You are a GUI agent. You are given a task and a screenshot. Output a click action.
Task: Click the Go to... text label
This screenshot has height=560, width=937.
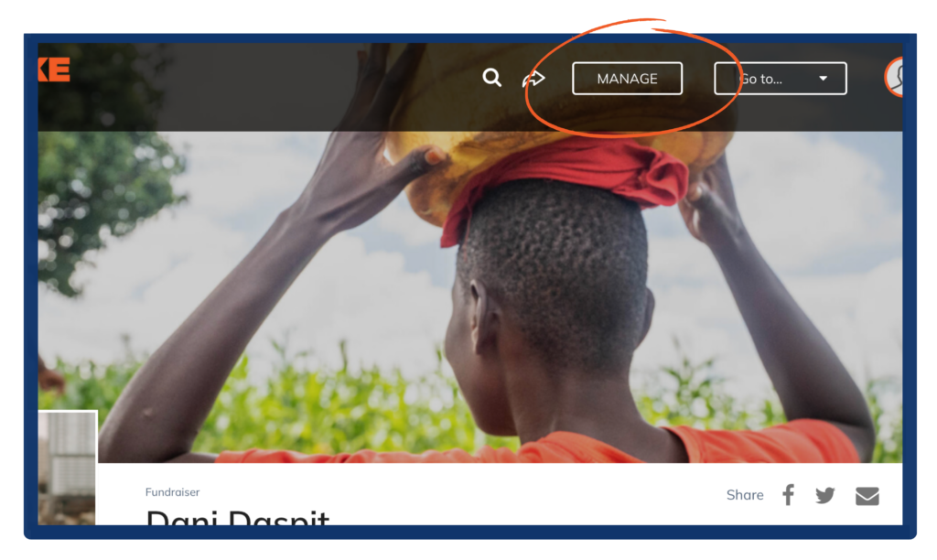click(x=760, y=79)
